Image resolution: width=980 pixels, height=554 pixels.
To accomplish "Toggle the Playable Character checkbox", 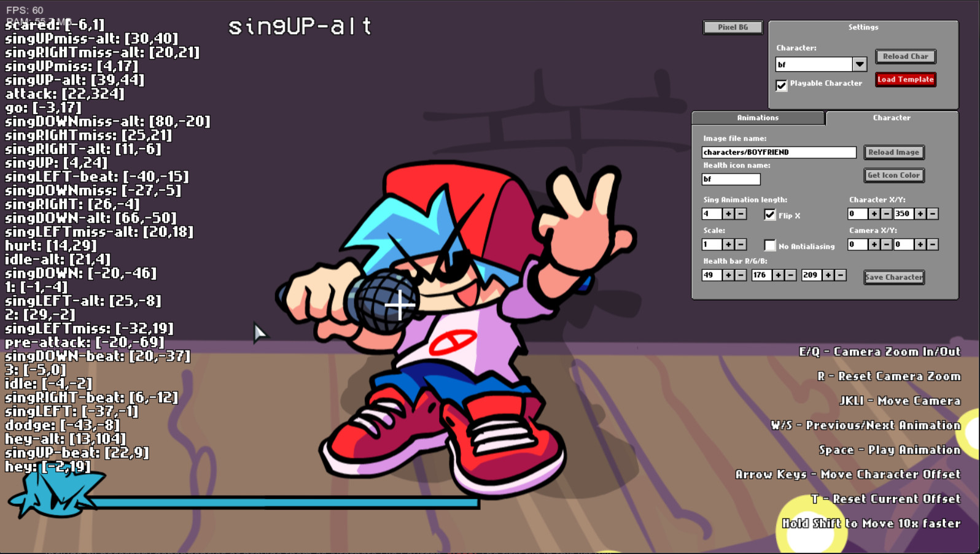I will click(x=781, y=85).
